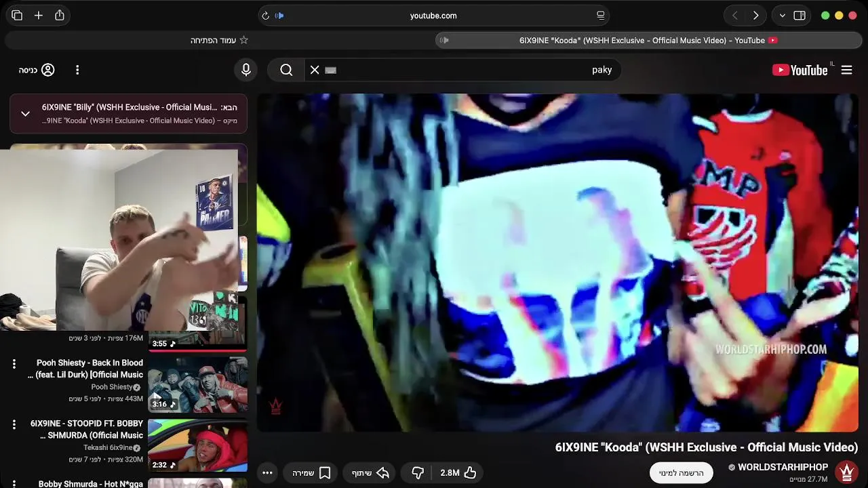Click the main Kooda video player
The height and width of the screenshot is (488, 868).
[557, 262]
